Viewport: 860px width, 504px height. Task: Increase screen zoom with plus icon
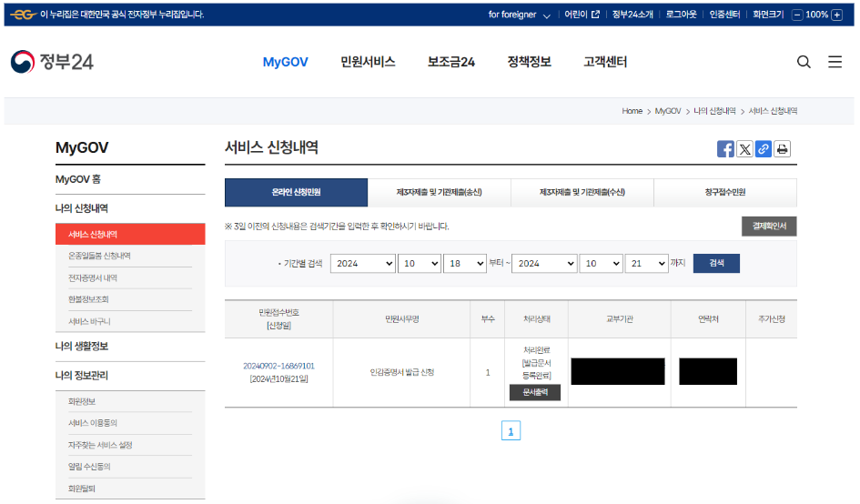pyautogui.click(x=837, y=15)
